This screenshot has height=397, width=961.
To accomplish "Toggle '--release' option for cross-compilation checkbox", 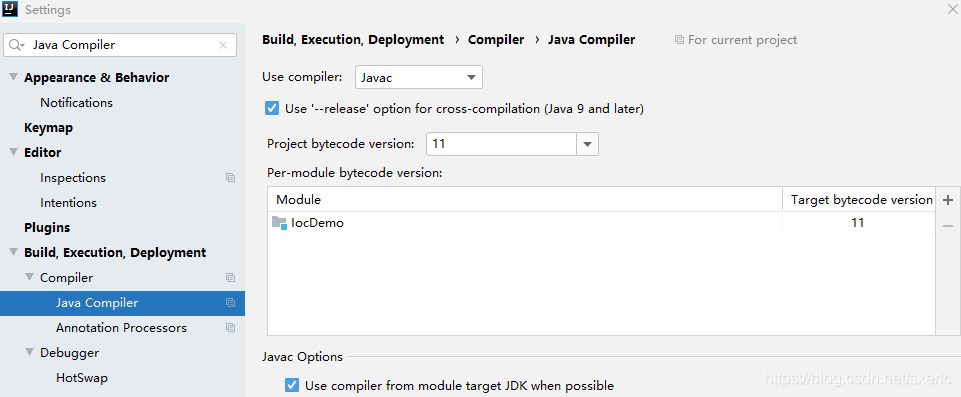I will 272,109.
